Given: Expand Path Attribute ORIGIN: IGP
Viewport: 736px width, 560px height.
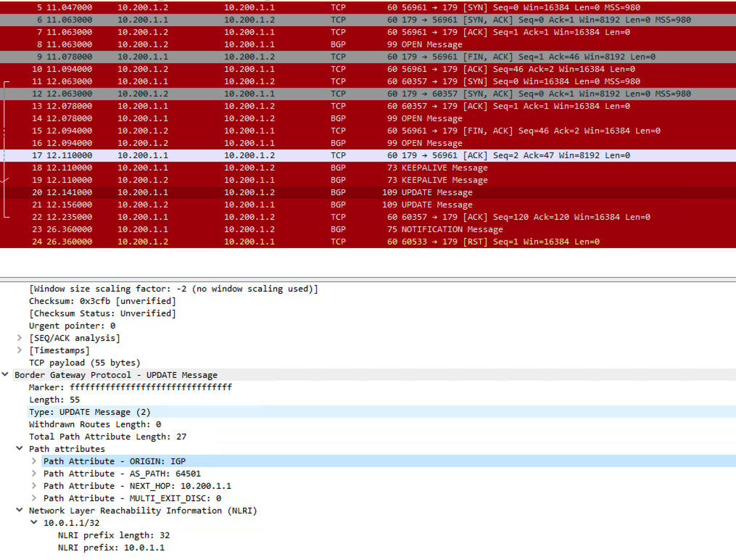Looking at the screenshot, I should tap(34, 461).
